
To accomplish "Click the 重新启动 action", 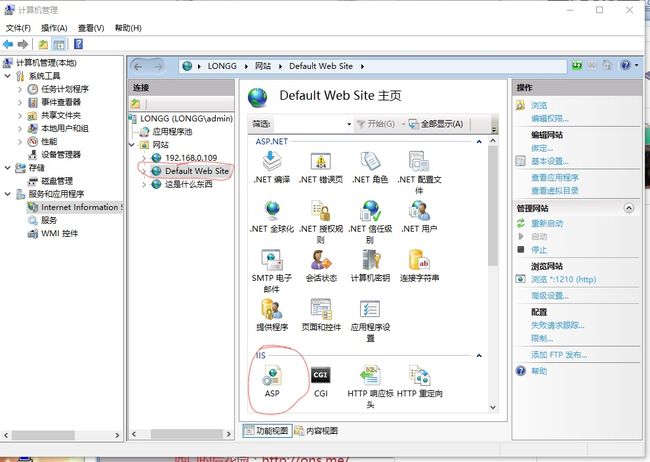I will tap(547, 224).
